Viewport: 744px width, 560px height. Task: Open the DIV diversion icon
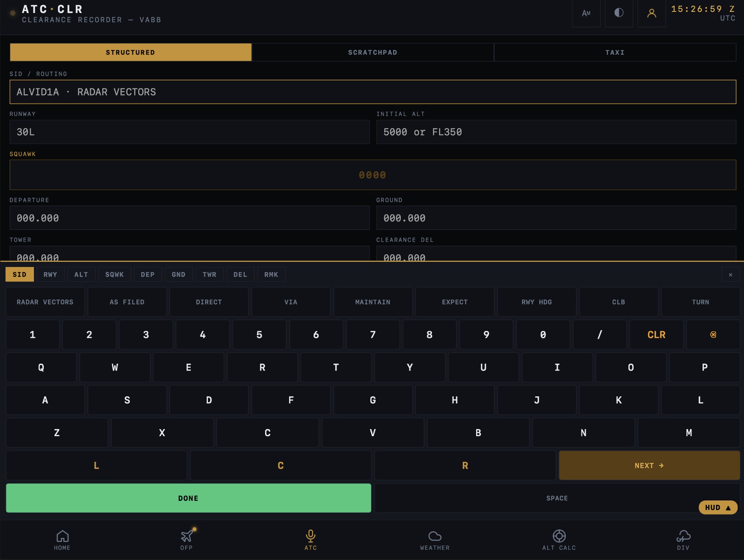click(x=683, y=540)
